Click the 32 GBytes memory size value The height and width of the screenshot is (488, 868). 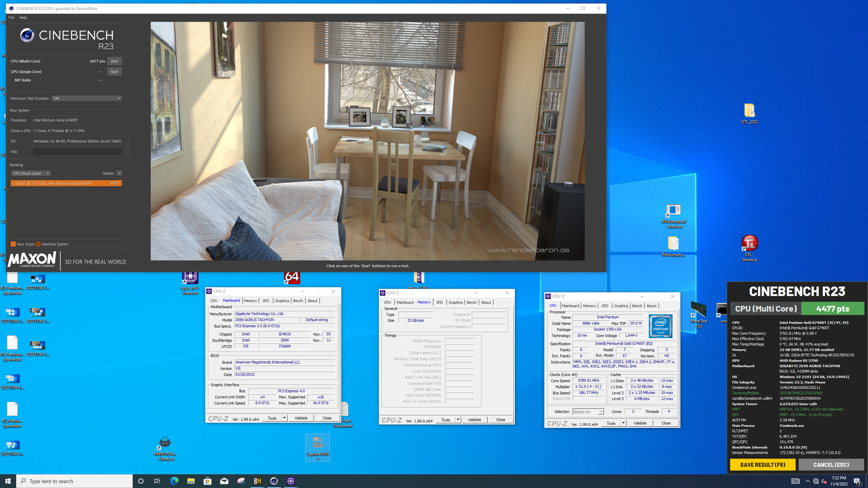pyautogui.click(x=415, y=320)
